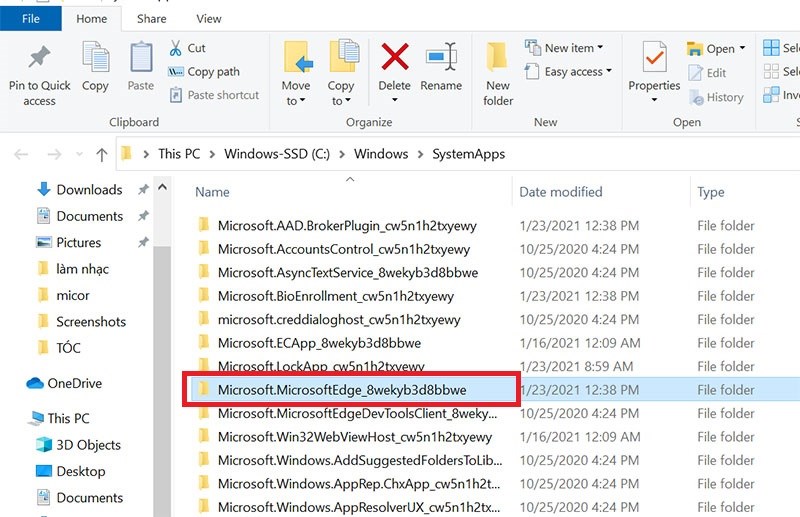Select OneDrive in the navigation pane
Image resolution: width=800 pixels, height=517 pixels.
pos(64,383)
